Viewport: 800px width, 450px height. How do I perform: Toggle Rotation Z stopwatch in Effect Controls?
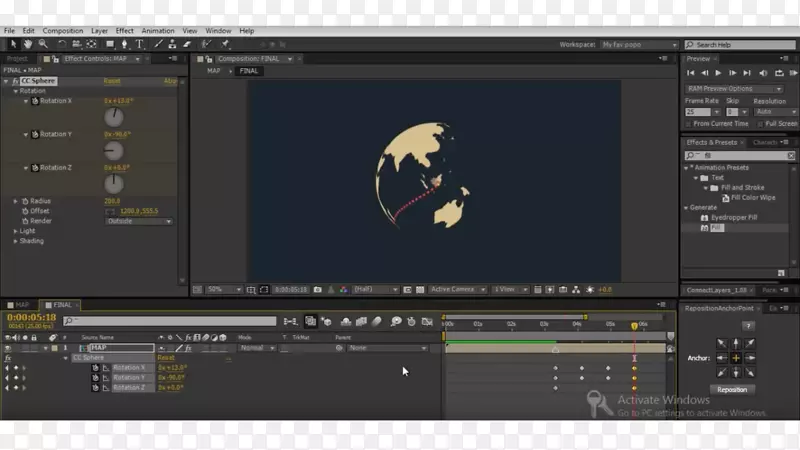[35, 168]
